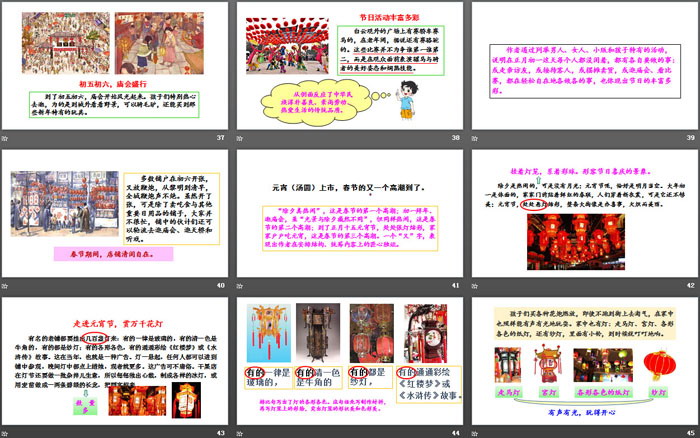Click the slide number label 38
The width and height of the screenshot is (700, 438).
pyautogui.click(x=455, y=138)
